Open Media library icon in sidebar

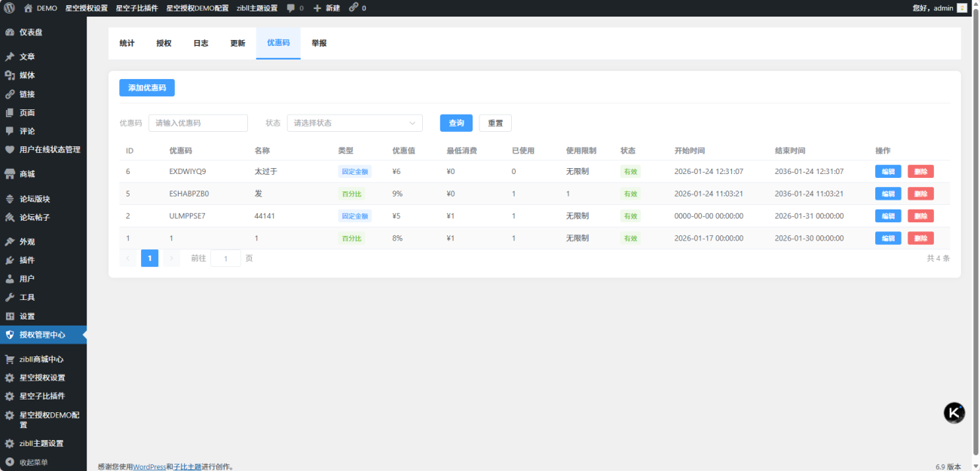pos(10,75)
